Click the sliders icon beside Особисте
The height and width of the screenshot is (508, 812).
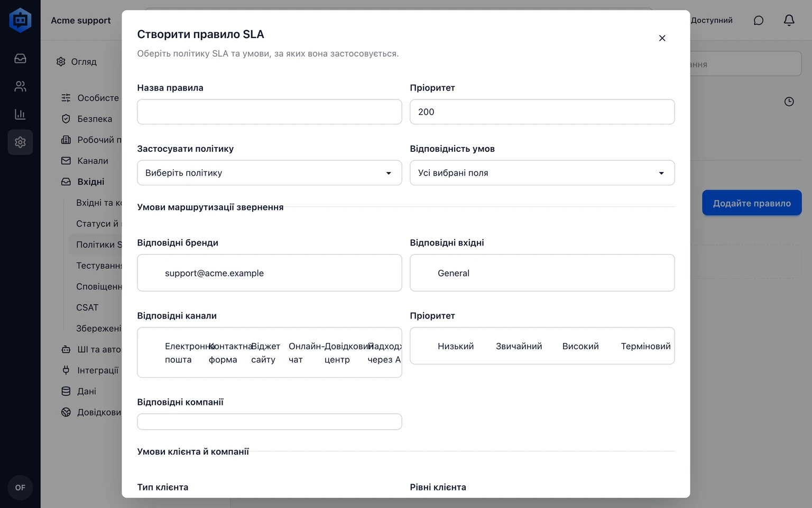click(66, 98)
